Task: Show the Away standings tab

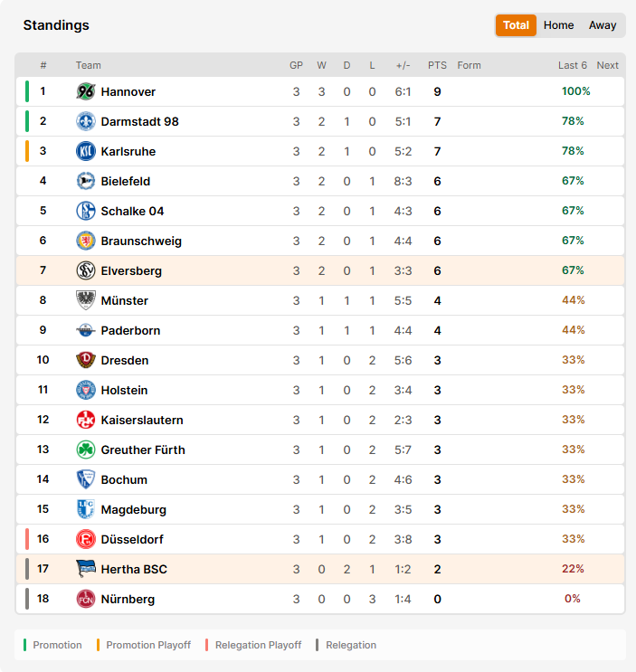Action: point(603,25)
